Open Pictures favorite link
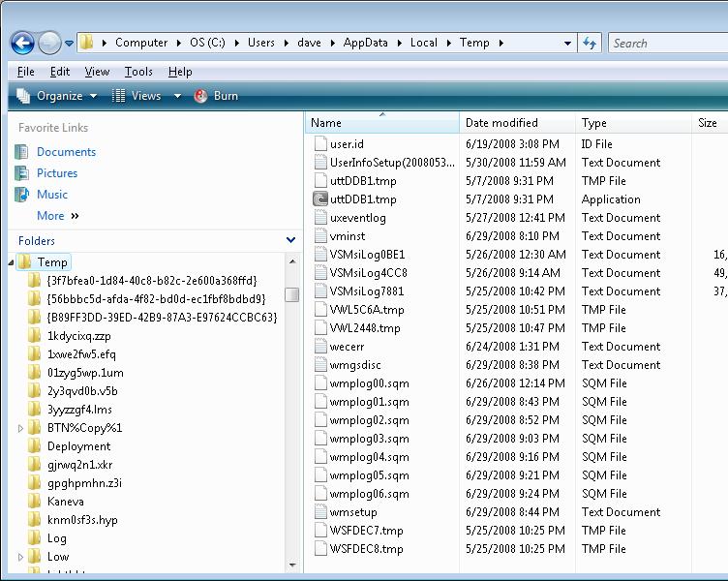 coord(57,173)
